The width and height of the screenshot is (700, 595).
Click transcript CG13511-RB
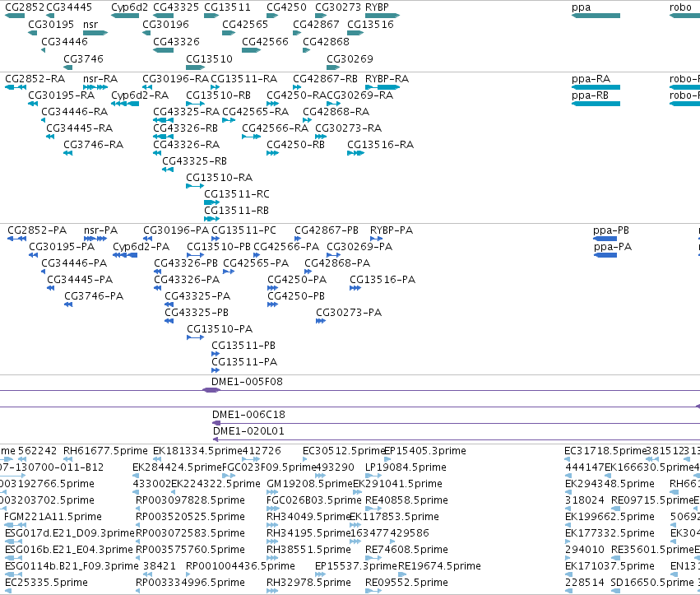[236, 211]
